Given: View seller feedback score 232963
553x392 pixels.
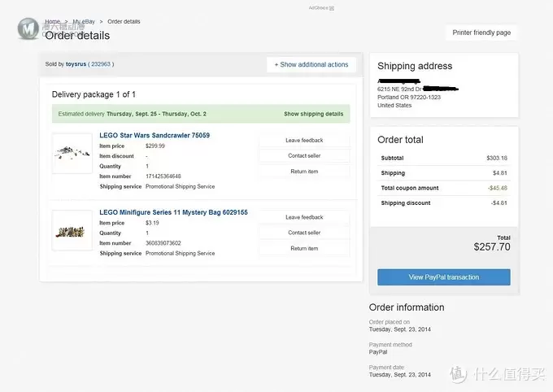Looking at the screenshot, I should [101, 64].
